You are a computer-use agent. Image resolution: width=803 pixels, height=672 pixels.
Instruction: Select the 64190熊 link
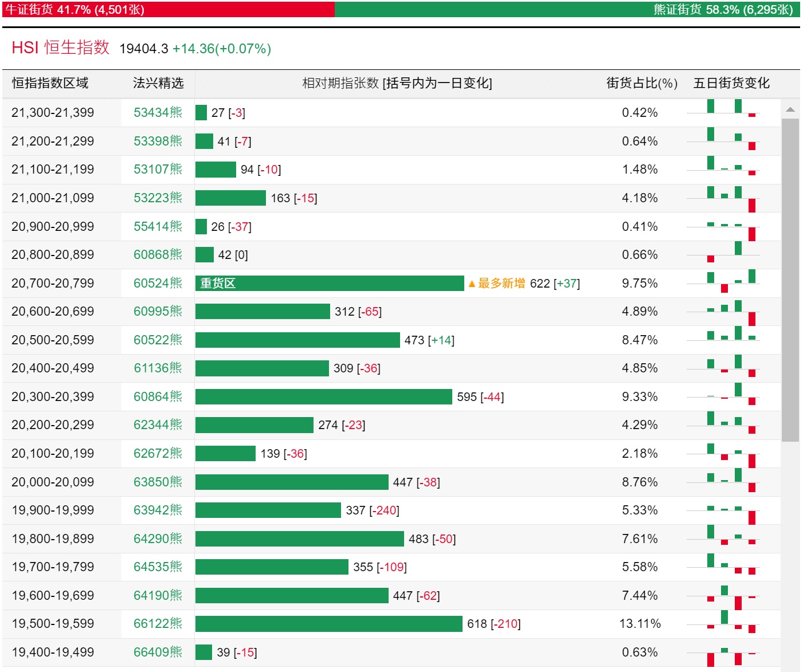tap(158, 596)
